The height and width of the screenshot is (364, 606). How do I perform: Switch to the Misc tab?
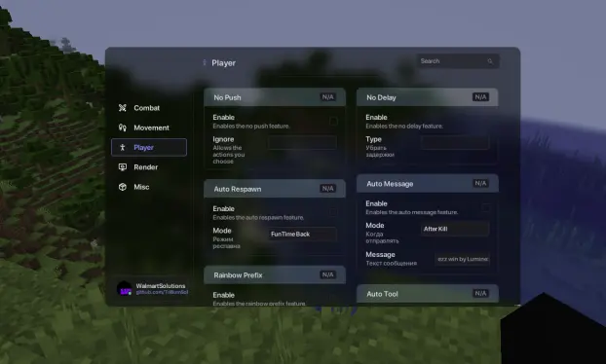click(x=149, y=187)
